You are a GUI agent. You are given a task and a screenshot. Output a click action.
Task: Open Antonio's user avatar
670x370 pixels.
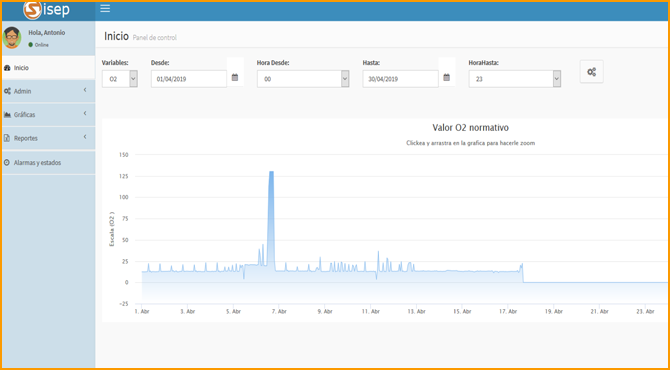(12, 38)
